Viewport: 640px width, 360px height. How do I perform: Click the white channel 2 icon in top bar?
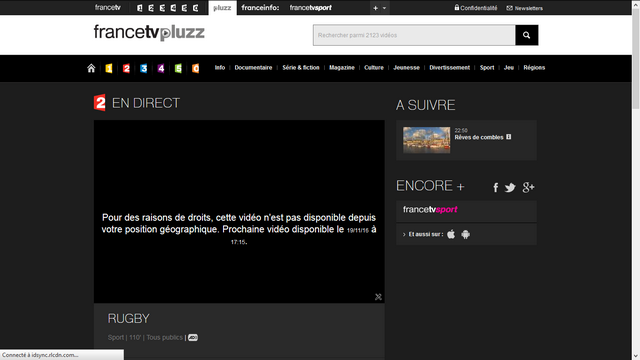[151, 8]
